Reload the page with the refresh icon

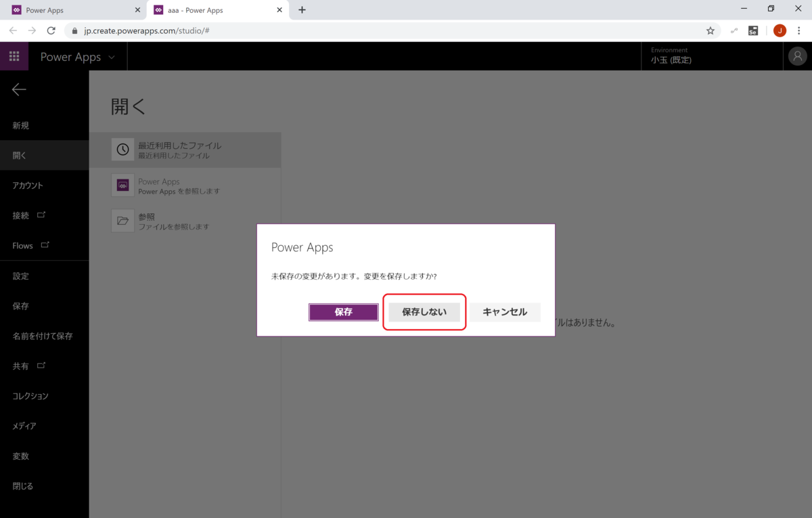[51, 30]
